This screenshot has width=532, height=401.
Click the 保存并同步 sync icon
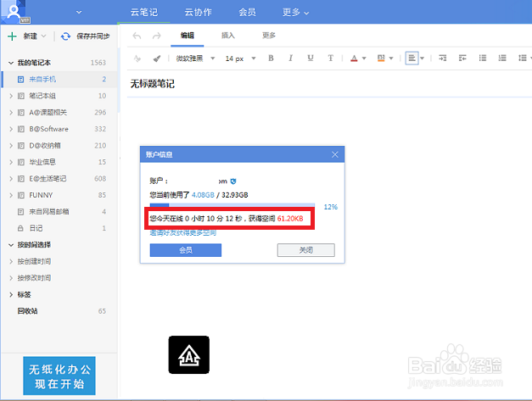pos(65,36)
